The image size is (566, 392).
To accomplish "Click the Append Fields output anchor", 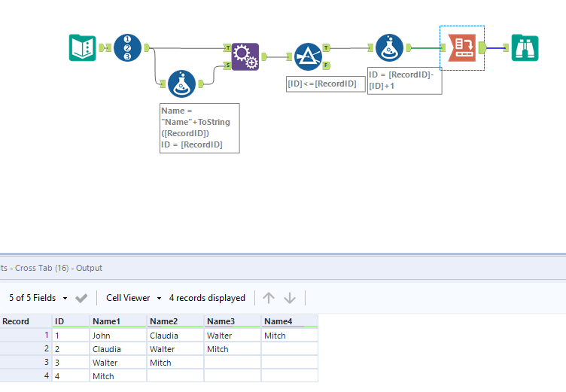I will 264,56.
